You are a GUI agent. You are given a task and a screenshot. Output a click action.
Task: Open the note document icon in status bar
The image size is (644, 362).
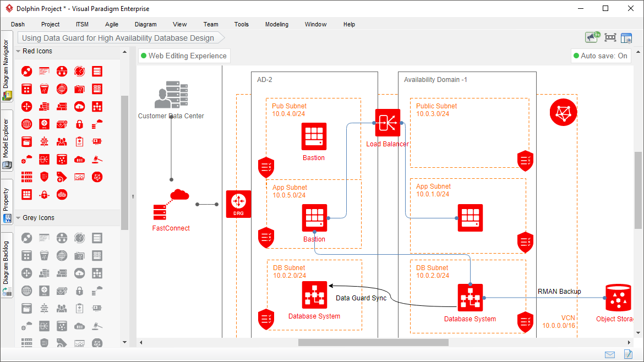[x=628, y=354]
